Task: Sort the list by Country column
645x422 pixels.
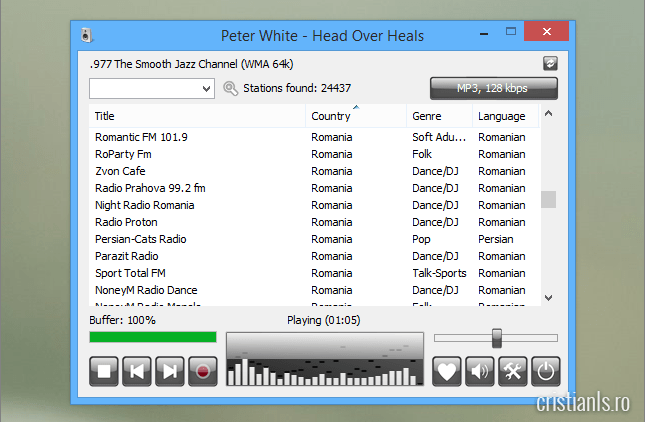Action: [x=355, y=117]
